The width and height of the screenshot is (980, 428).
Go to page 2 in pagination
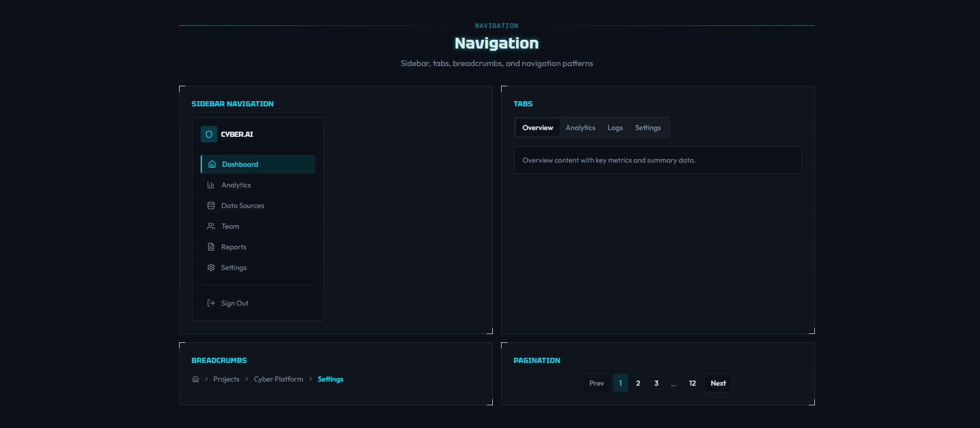coord(638,383)
